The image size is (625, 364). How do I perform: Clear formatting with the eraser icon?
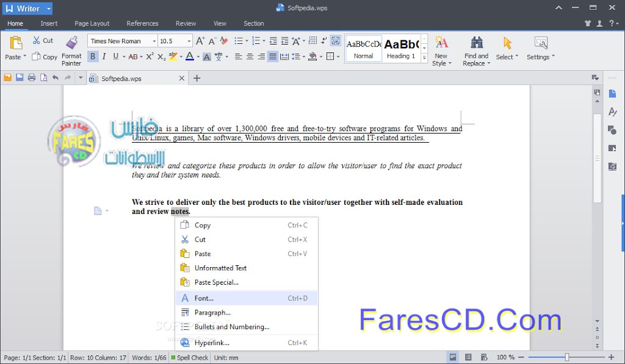(224, 41)
